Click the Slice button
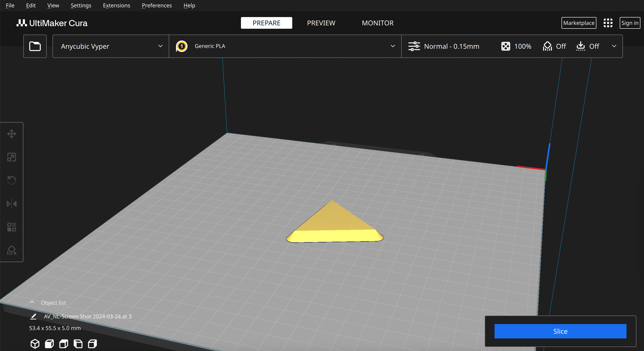The height and width of the screenshot is (351, 644). tap(560, 331)
